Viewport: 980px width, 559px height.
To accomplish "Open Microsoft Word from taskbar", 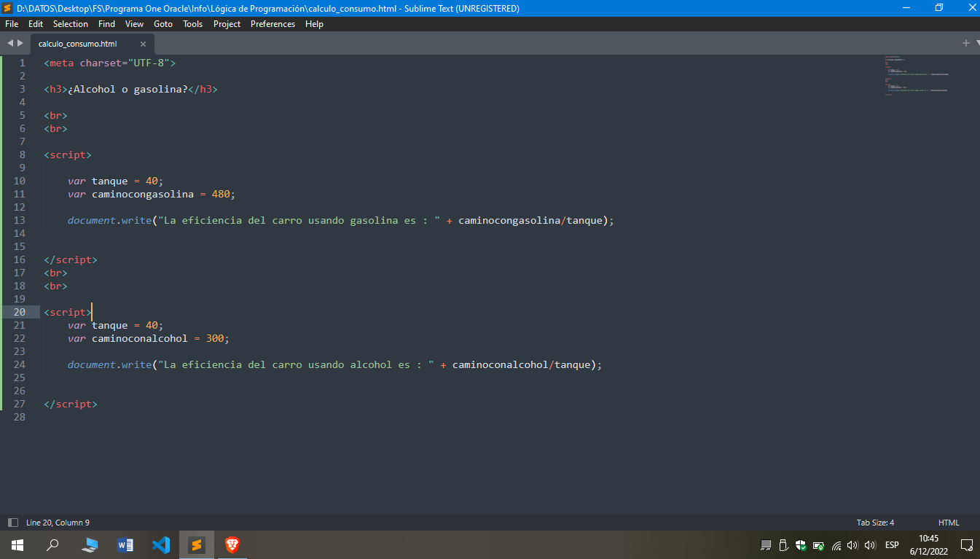I will (x=125, y=544).
